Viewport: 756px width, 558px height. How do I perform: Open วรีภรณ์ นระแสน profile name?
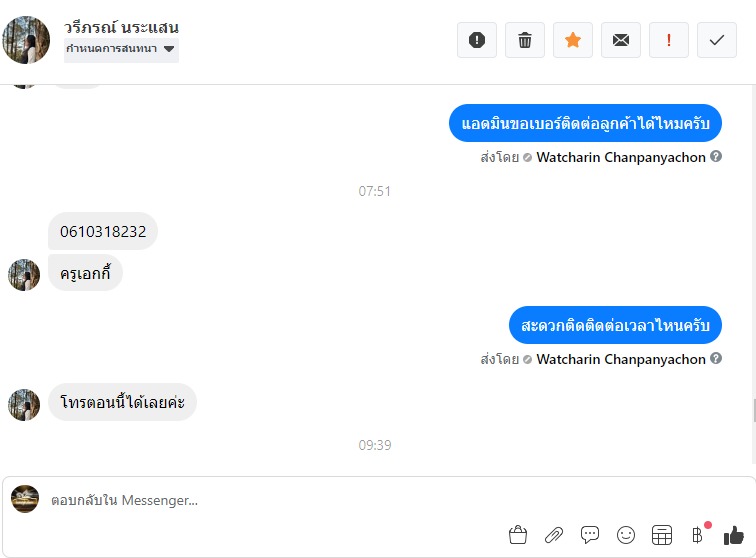(121, 27)
